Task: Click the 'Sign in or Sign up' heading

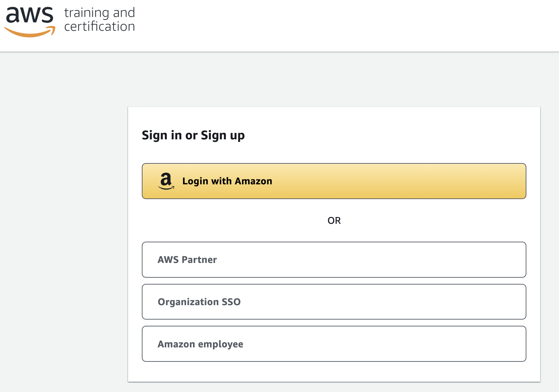Action: [193, 135]
